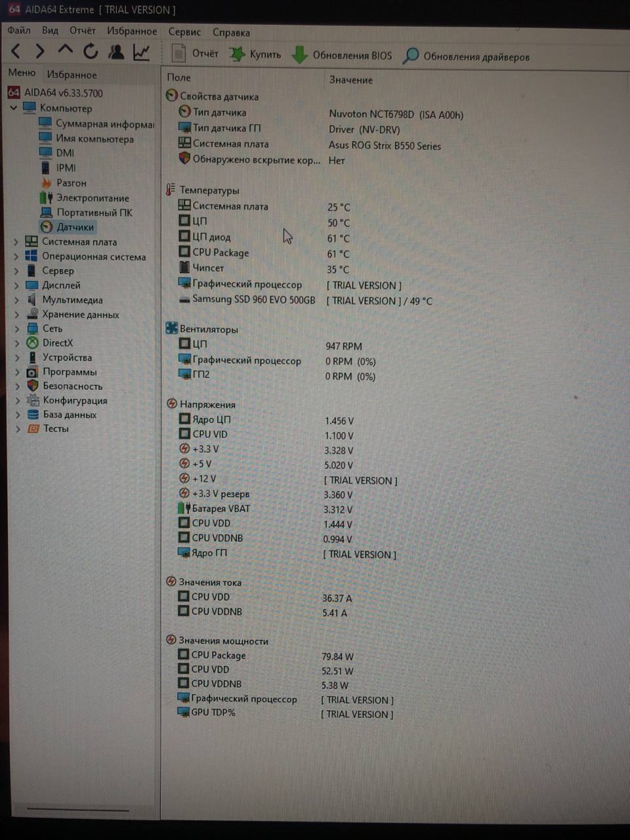Screen dimensions: 630x840
Task: Open Обновления драйверов driver updates
Action: [x=467, y=56]
